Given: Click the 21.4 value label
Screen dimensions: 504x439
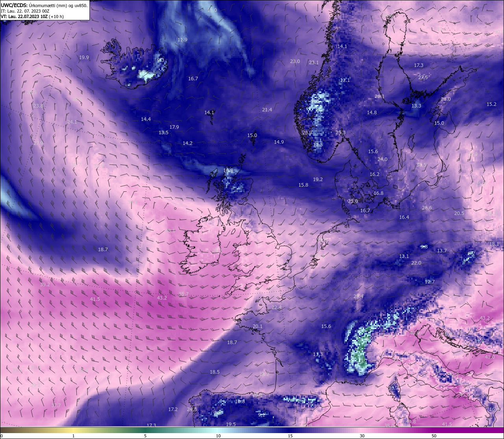Looking at the screenshot, I should tap(267, 110).
